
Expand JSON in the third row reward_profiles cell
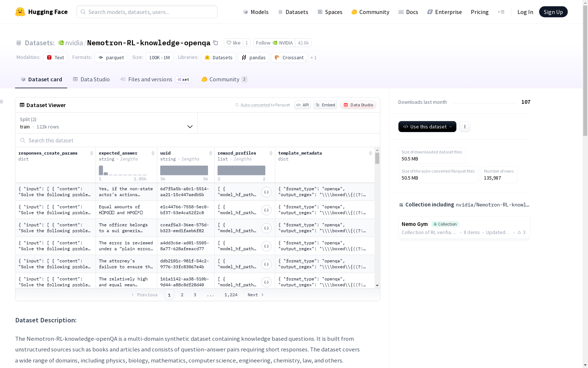point(266,228)
